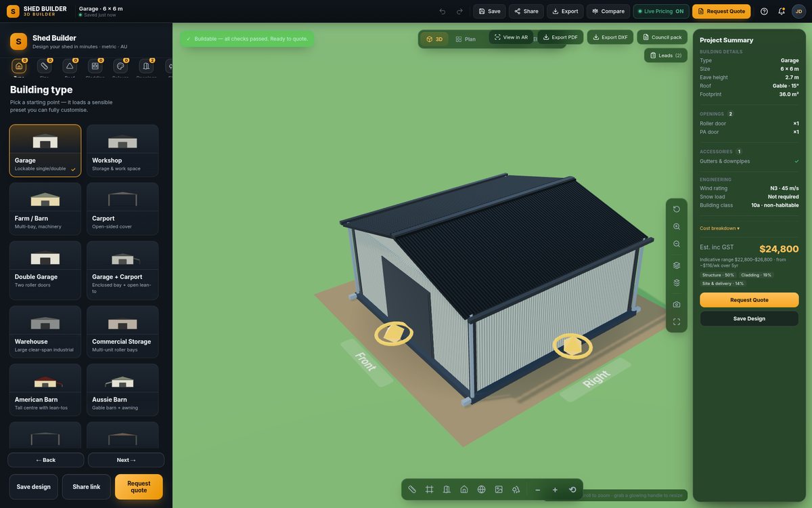The height and width of the screenshot is (508, 812).
Task: Toggle the house icon in bottom toolbar
Action: [464, 490]
